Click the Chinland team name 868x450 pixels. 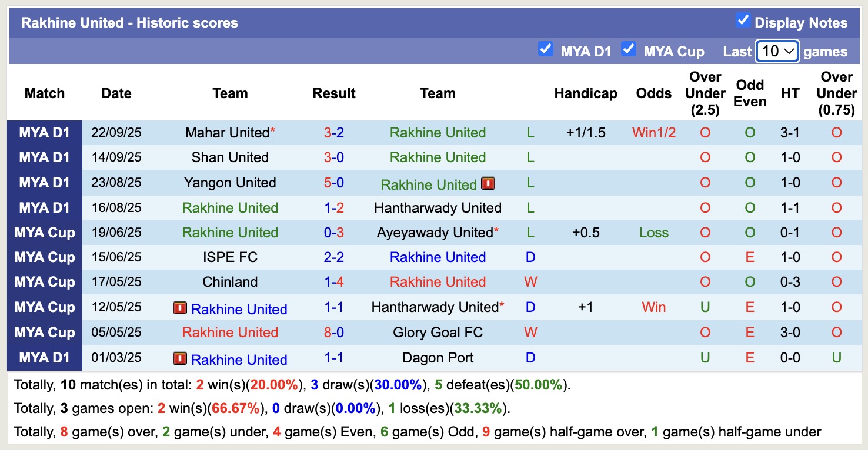click(x=230, y=282)
